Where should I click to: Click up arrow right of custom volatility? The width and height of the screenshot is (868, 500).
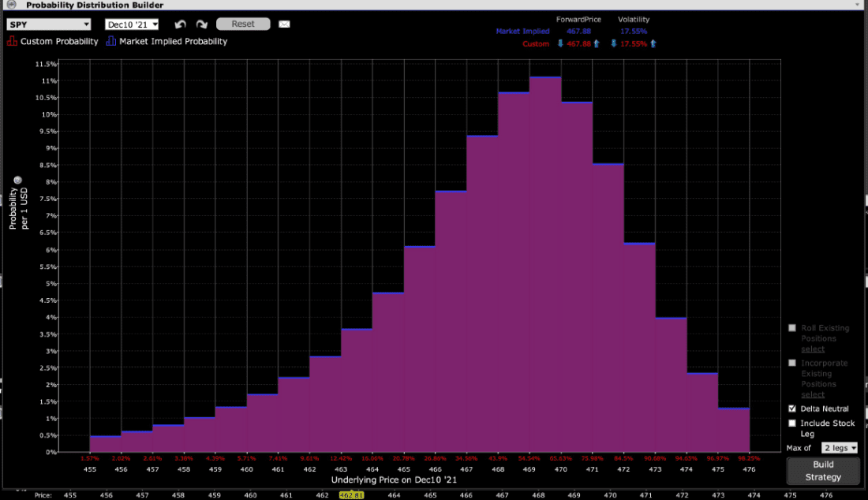[x=654, y=44]
